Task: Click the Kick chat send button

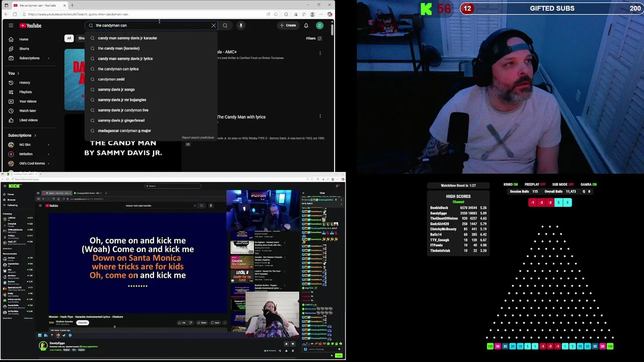Action: (x=339, y=355)
